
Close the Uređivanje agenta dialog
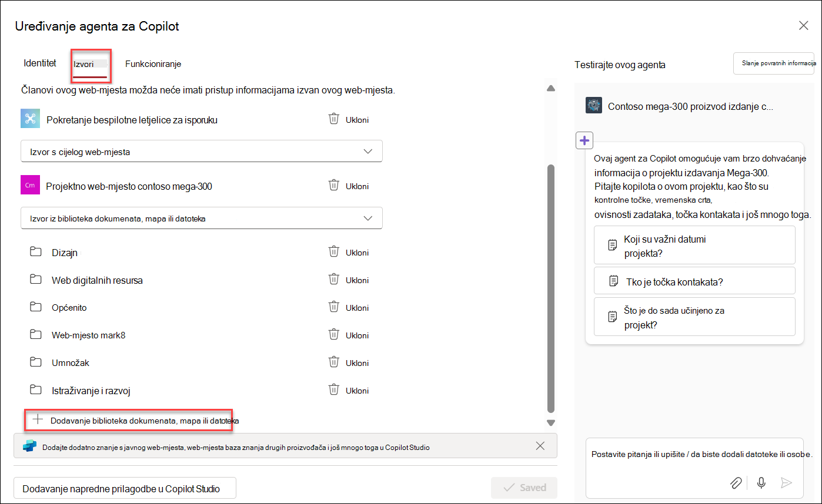[803, 25]
